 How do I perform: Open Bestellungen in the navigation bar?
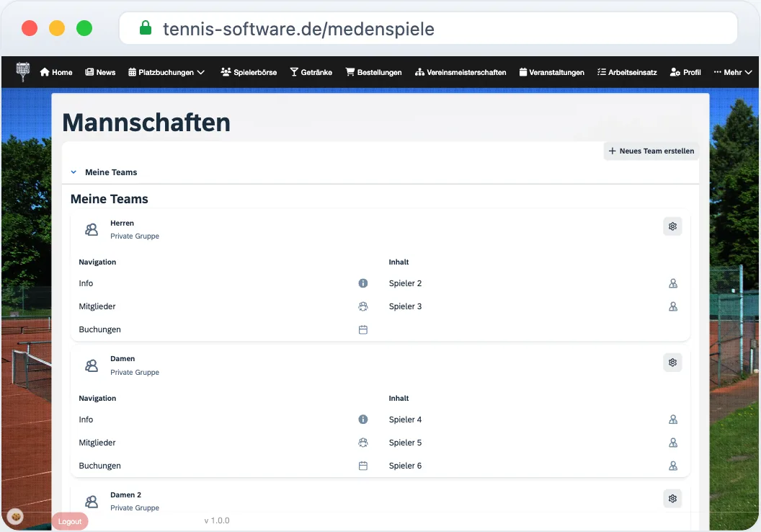click(374, 72)
